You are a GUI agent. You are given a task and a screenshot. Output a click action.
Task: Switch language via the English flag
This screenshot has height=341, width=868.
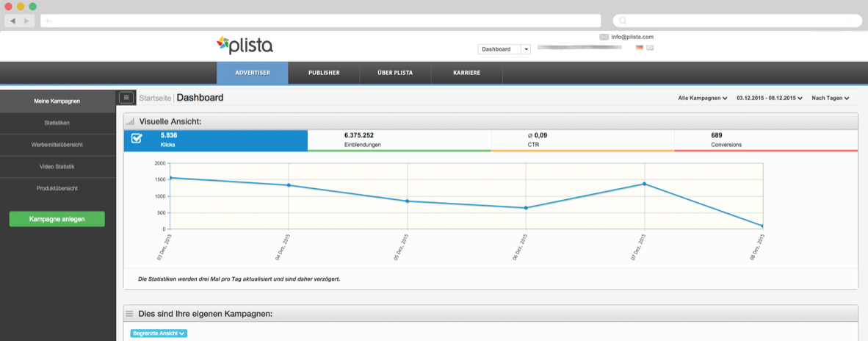pos(650,48)
